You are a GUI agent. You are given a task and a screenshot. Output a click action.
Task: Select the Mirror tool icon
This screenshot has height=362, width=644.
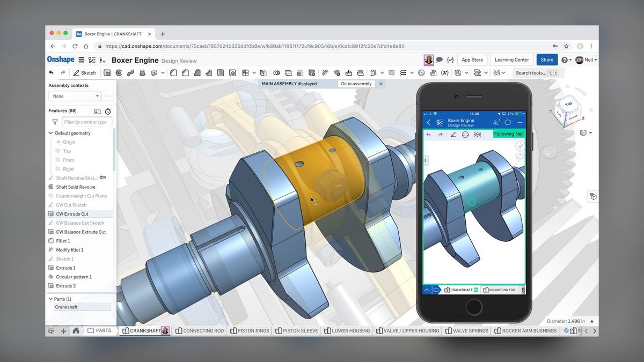(x=263, y=73)
